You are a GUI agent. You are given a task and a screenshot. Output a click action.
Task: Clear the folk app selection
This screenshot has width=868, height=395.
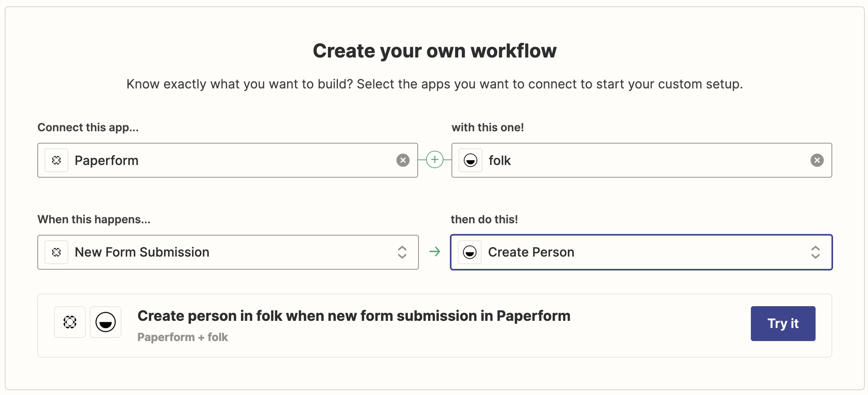tap(817, 160)
